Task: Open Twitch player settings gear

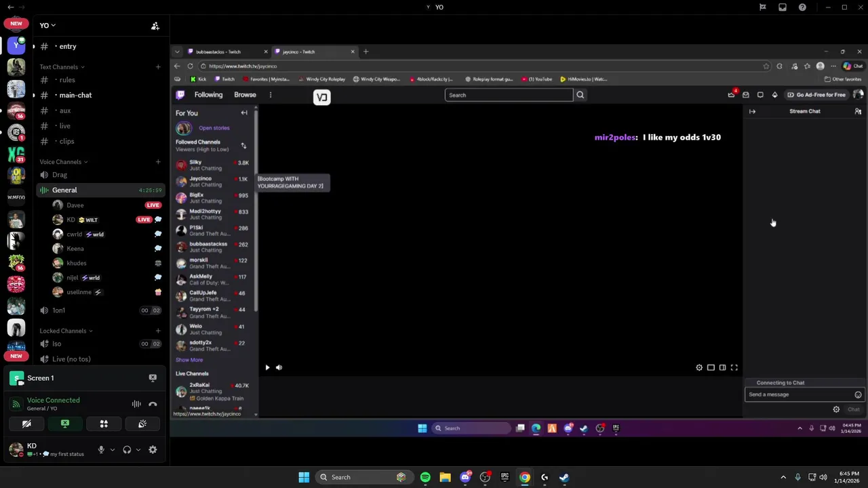Action: point(699,367)
